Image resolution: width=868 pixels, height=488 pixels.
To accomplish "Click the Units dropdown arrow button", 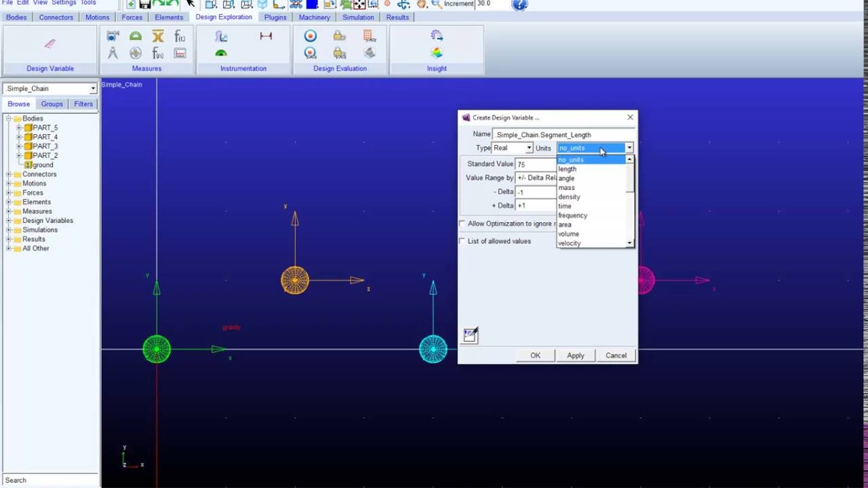I will (629, 148).
